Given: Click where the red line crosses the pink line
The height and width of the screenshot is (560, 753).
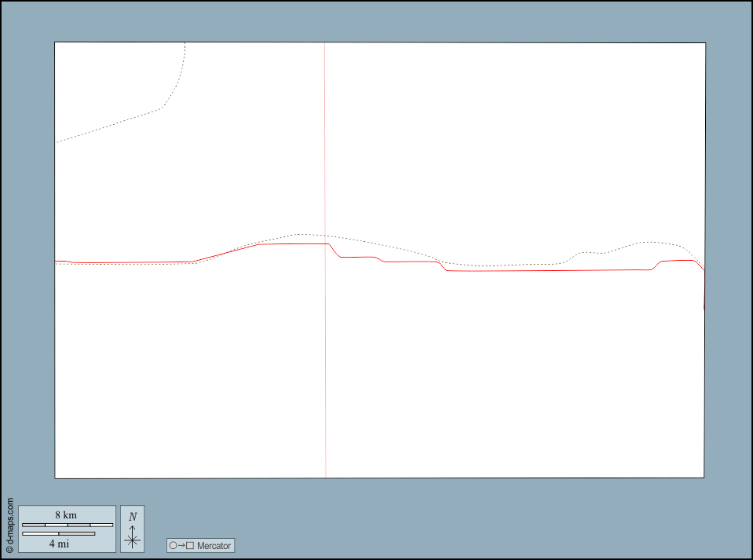Looking at the screenshot, I should click(325, 244).
